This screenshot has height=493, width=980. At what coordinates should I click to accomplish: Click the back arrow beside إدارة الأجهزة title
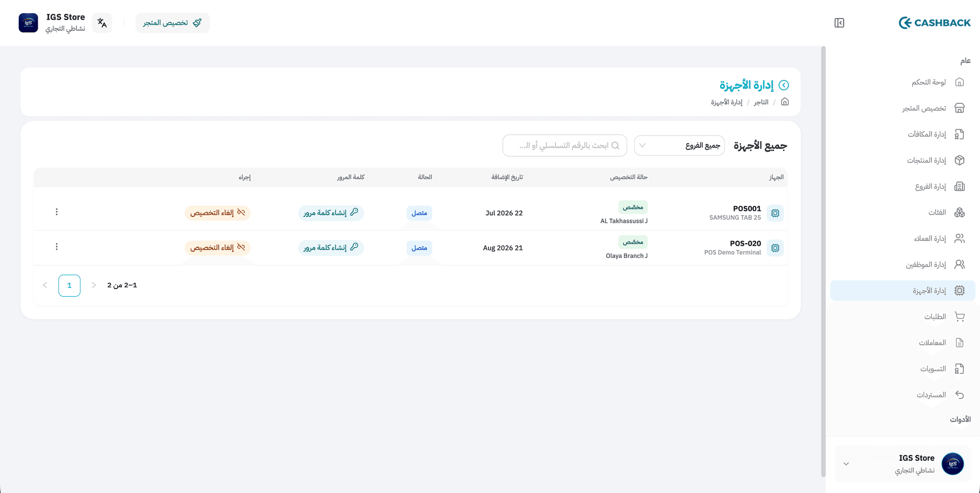pos(784,85)
